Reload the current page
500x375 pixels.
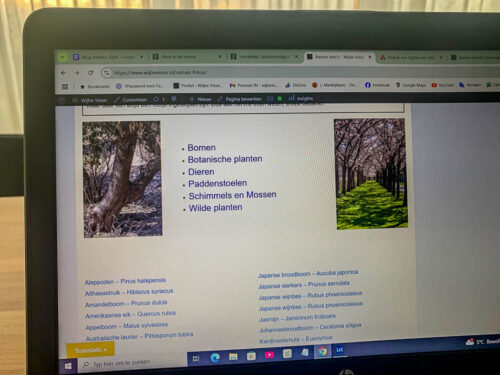[x=91, y=72]
